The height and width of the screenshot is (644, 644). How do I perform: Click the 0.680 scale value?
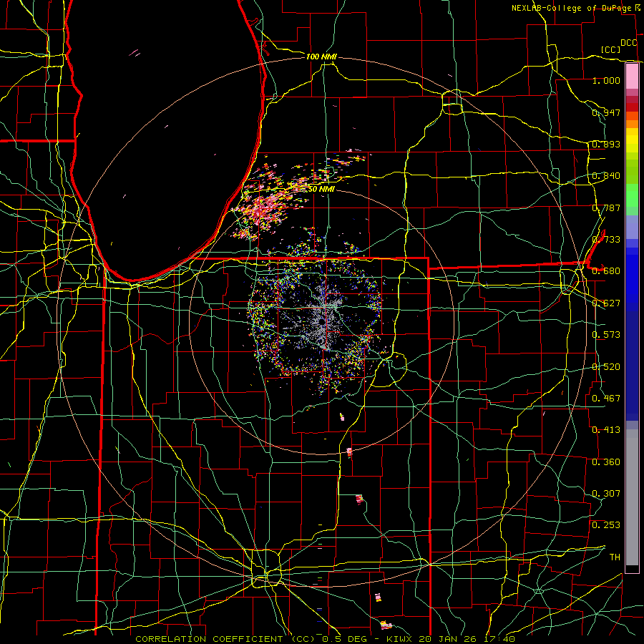point(606,271)
